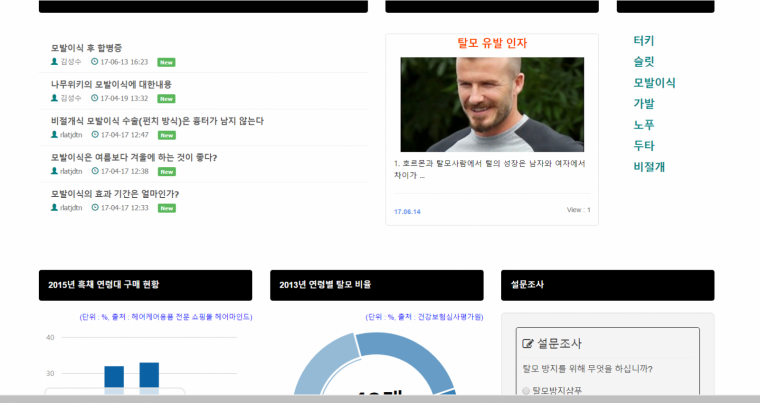760x403 pixels.
Task: Open post '모발이식은 여름보다 겨울에 하는 것이 좋다?'
Action: (x=134, y=157)
